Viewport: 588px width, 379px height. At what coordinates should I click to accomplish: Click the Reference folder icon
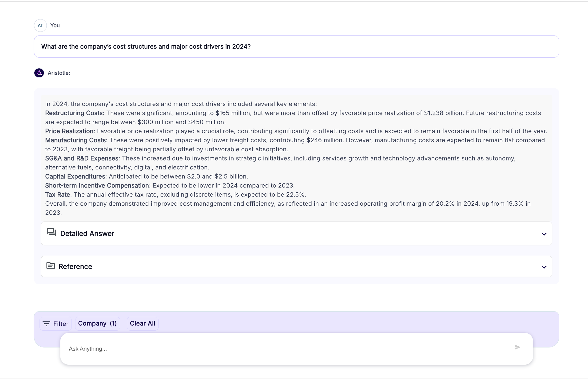pos(51,266)
